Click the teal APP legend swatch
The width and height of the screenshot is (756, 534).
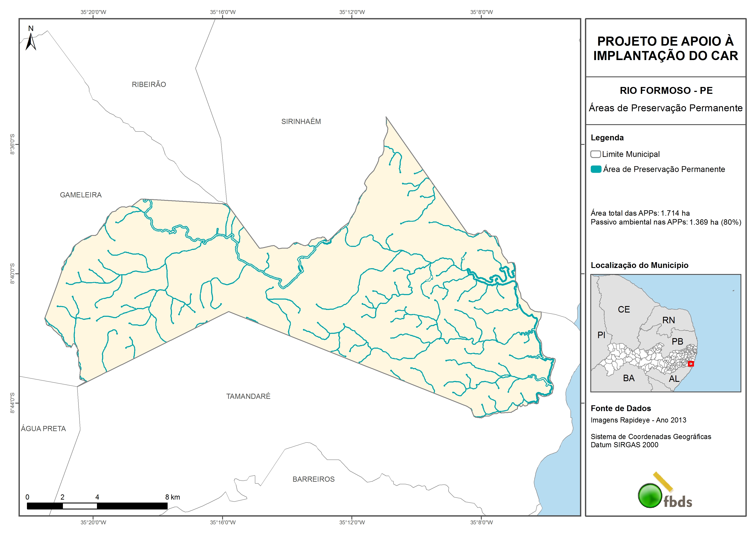point(596,169)
